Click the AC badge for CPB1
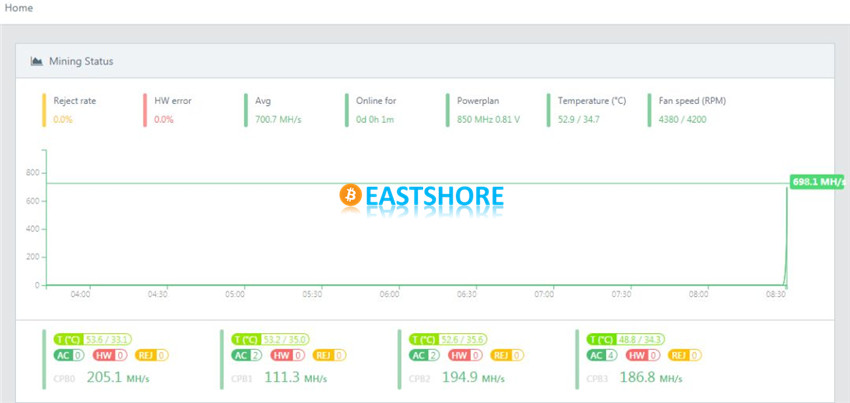 click(x=247, y=356)
